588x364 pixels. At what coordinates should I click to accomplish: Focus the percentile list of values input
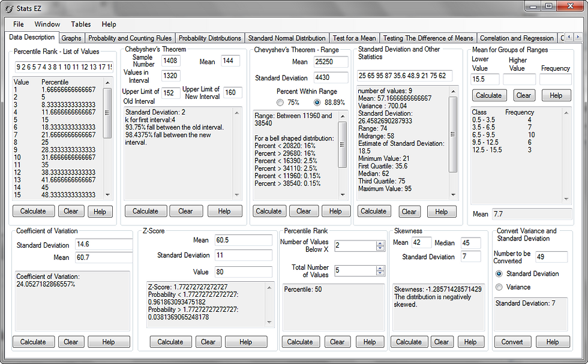pyautogui.click(x=64, y=67)
